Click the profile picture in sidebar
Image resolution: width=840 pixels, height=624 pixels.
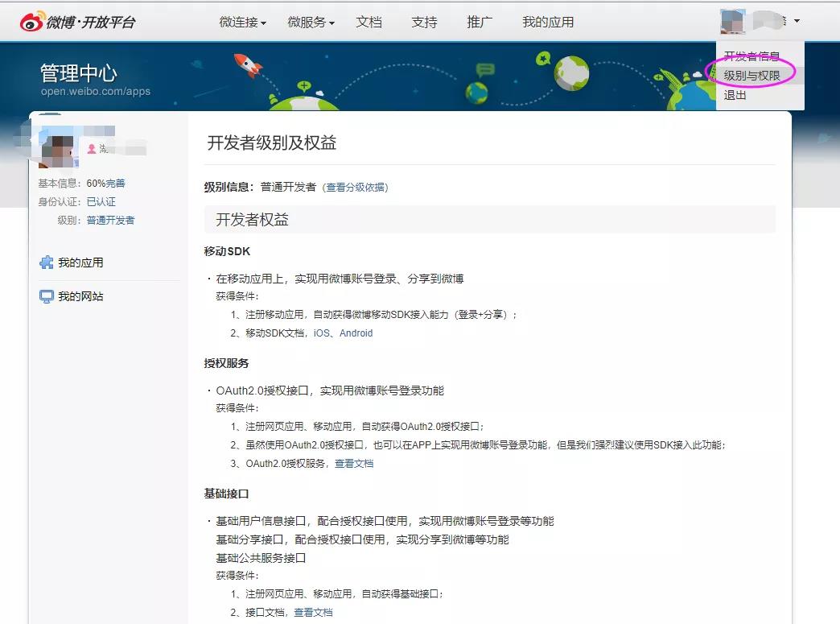(x=59, y=149)
